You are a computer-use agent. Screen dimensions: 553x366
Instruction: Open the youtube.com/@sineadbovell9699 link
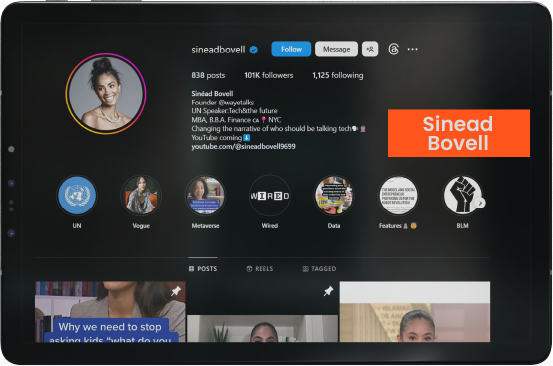[x=243, y=146]
